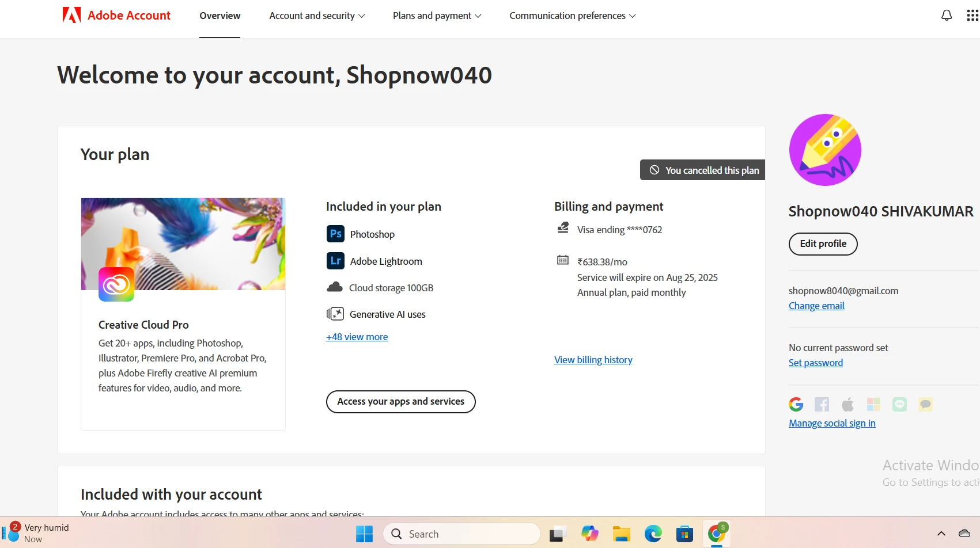The height and width of the screenshot is (548, 980).
Task: Click the Visa ending ****0762 text
Action: pos(620,230)
